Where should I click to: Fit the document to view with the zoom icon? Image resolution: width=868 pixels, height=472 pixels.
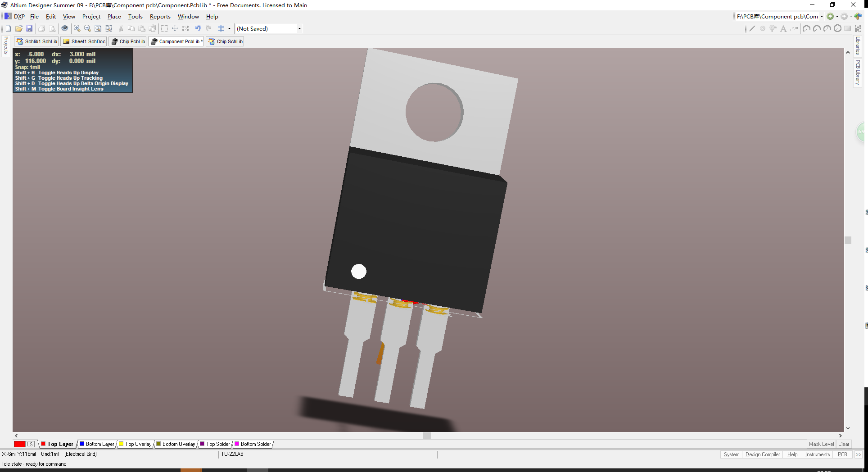98,28
